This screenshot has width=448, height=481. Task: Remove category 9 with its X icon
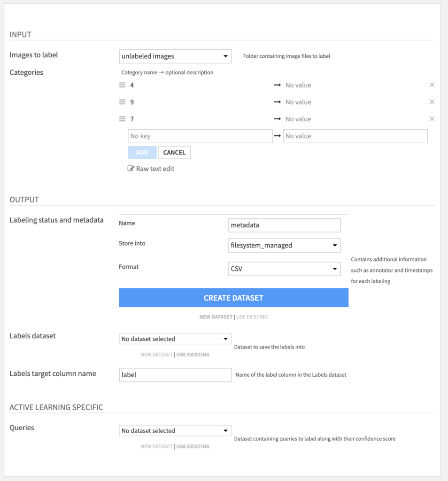coord(432,102)
